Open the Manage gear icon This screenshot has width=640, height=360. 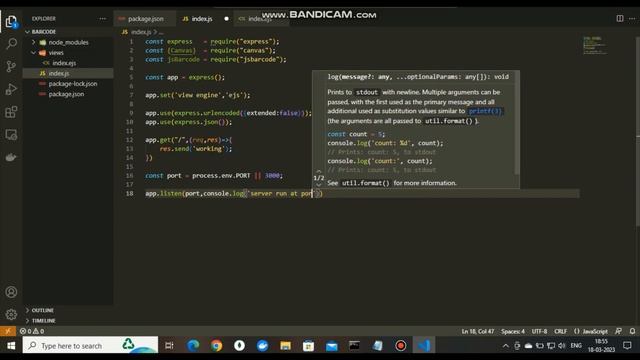(x=11, y=314)
